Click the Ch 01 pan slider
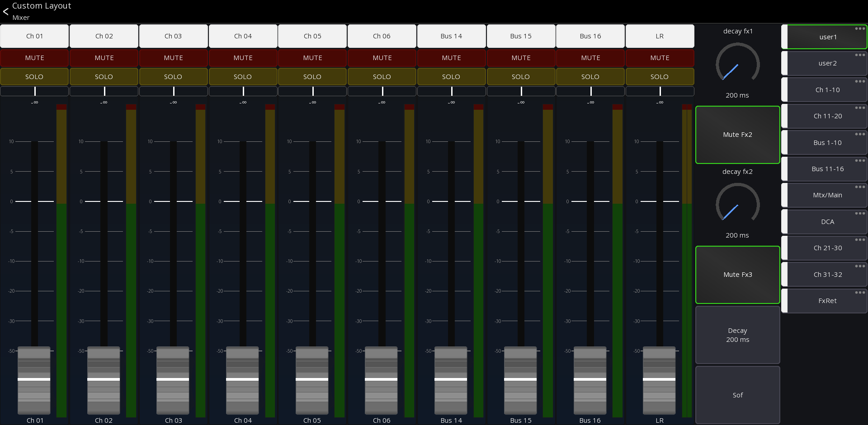Screen dimensions: 868x425 (34, 91)
